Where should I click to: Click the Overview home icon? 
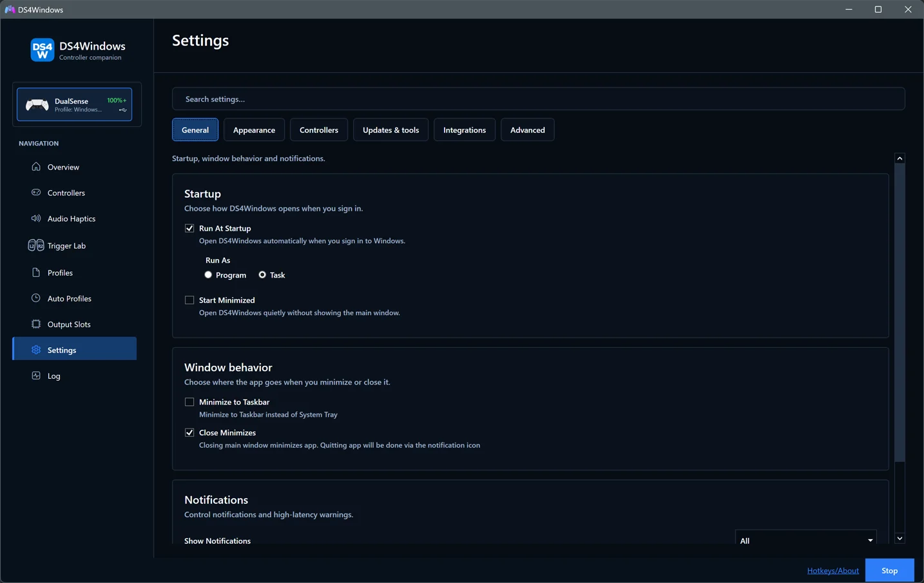tap(36, 167)
